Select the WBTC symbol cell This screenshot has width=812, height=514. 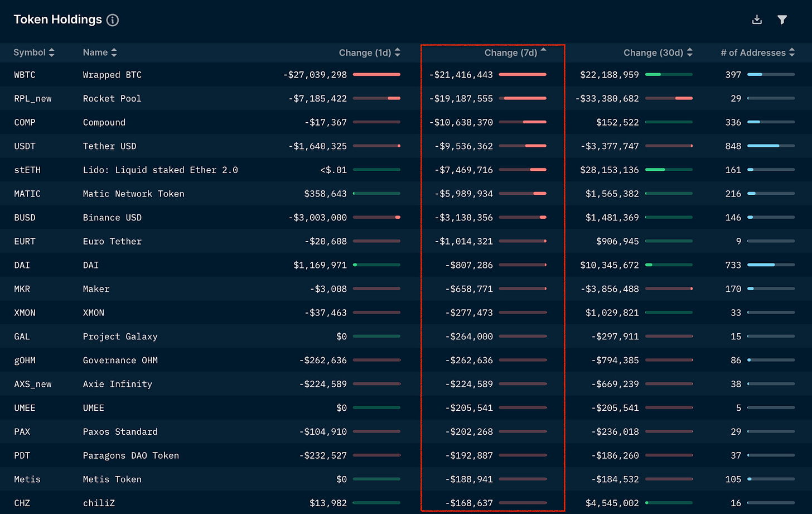[25, 75]
